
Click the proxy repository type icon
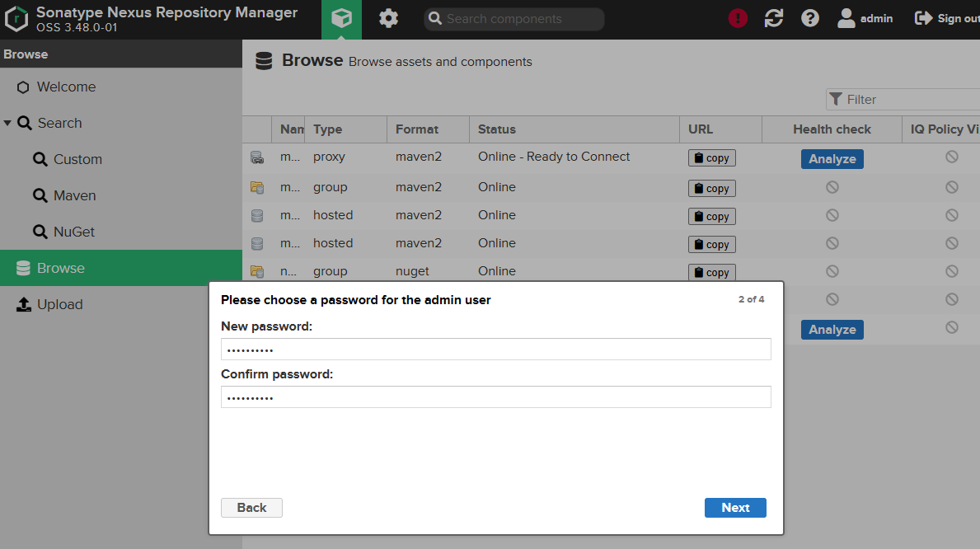click(x=257, y=157)
